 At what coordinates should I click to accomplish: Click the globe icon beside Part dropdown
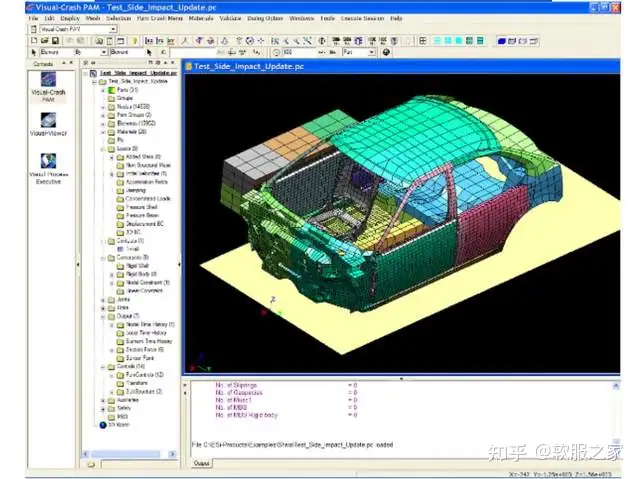(x=386, y=52)
